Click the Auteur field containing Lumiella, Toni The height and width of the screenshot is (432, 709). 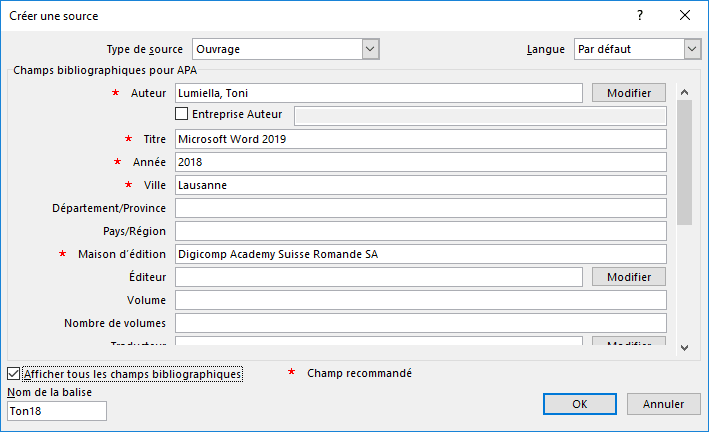pyautogui.click(x=378, y=93)
